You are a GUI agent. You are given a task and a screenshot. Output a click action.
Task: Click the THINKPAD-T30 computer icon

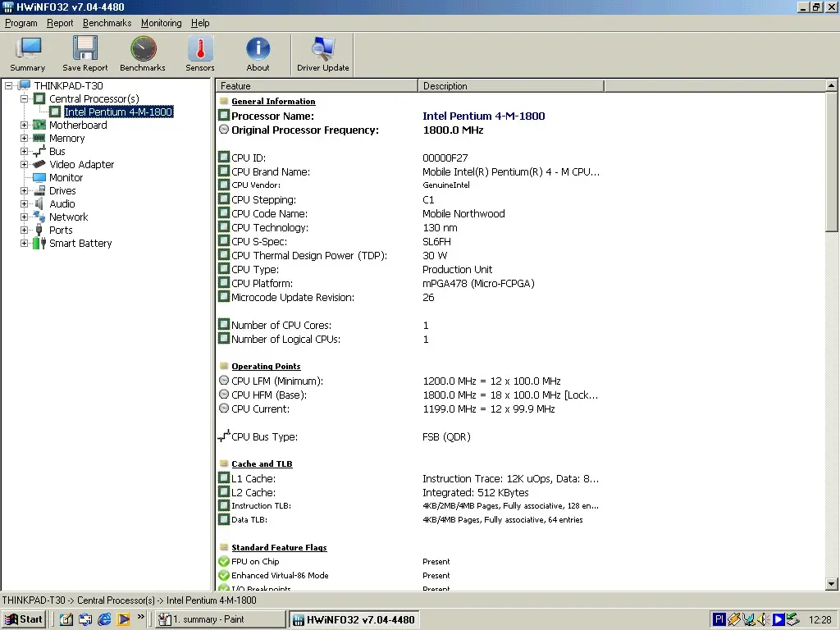coord(24,85)
